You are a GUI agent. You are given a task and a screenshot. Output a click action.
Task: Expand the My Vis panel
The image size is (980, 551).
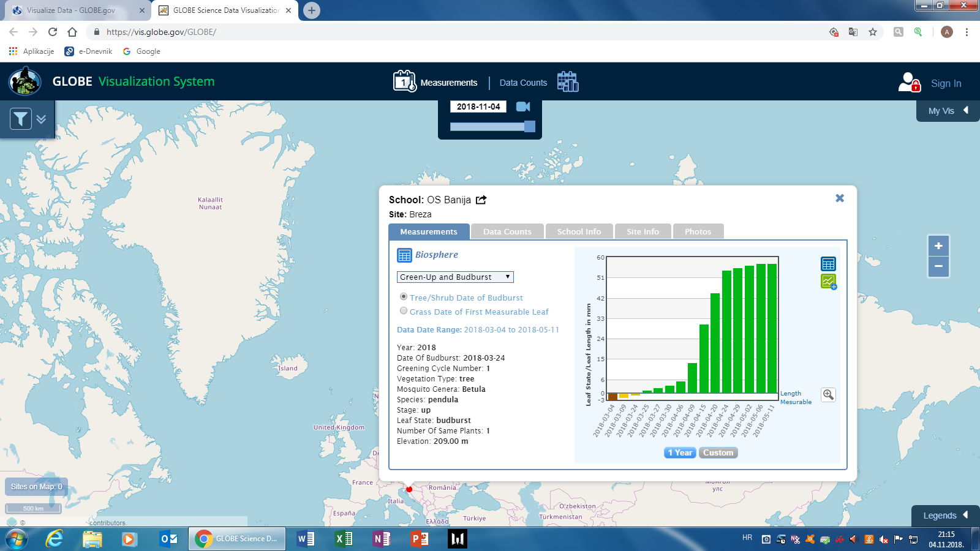pyautogui.click(x=948, y=111)
